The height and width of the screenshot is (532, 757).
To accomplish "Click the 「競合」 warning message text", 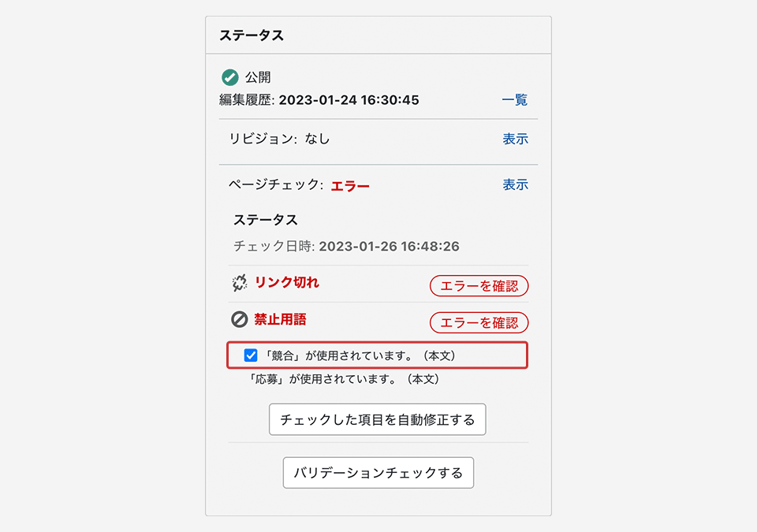I will coord(361,355).
